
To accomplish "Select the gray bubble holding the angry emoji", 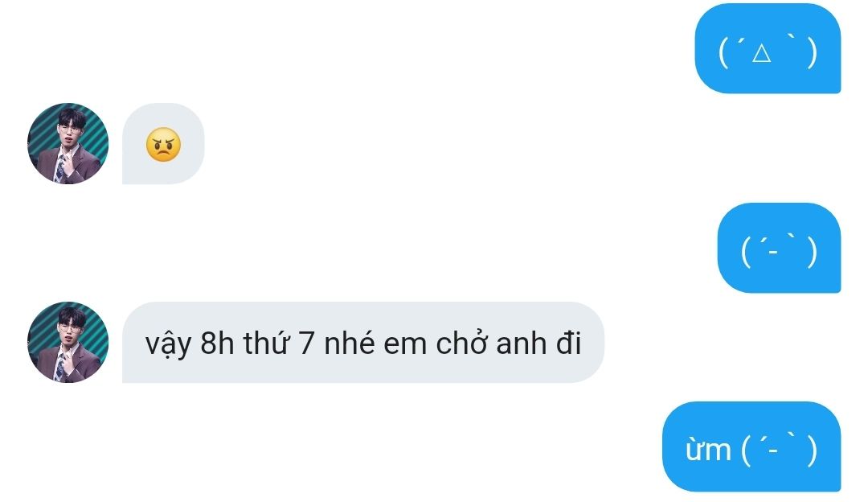I will [163, 143].
